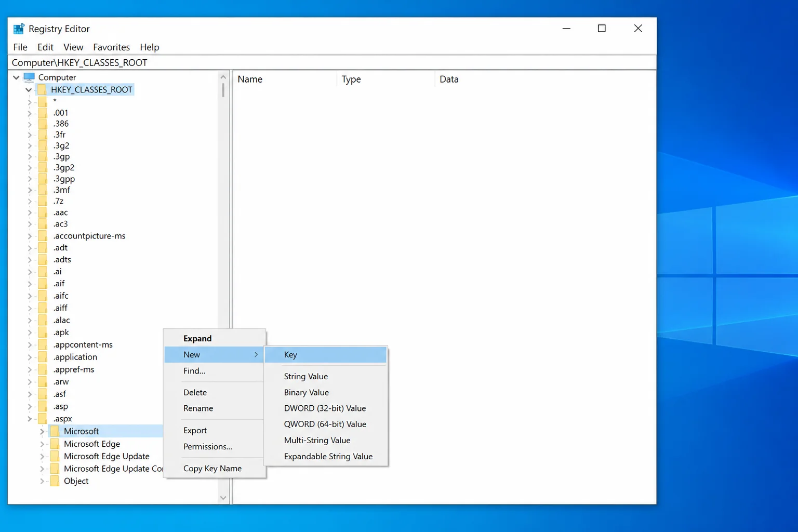Select the .asf key
Image resolution: width=798 pixels, height=532 pixels.
pos(60,394)
